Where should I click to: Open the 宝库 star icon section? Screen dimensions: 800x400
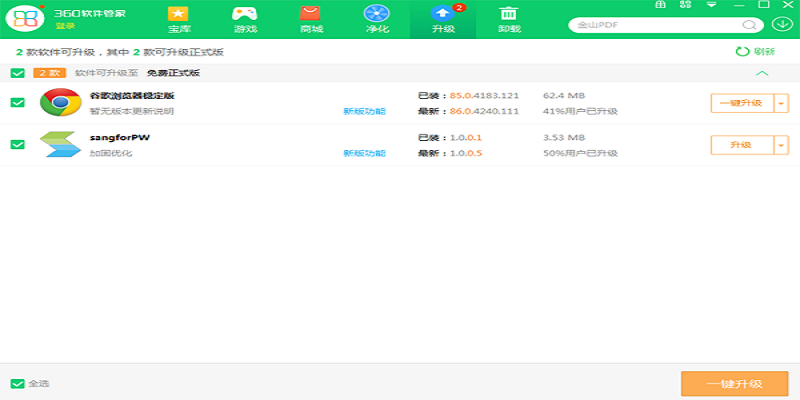[178, 19]
